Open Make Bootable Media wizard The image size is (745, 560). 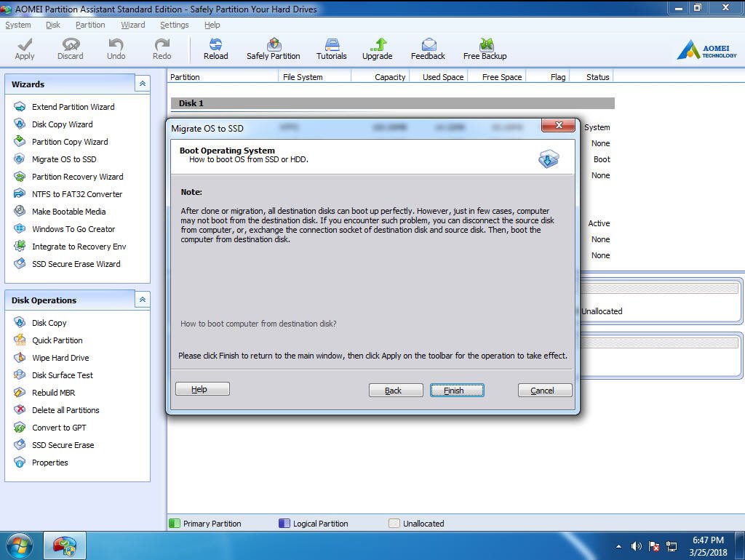pyautogui.click(x=69, y=212)
